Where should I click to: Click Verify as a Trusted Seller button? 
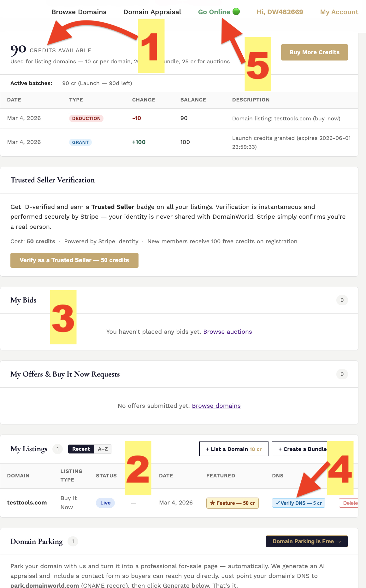(74, 260)
